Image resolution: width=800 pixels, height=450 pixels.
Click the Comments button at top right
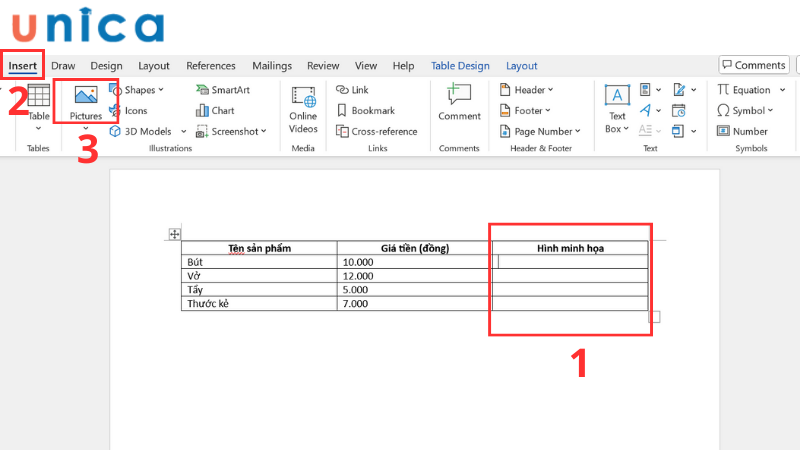(x=753, y=65)
